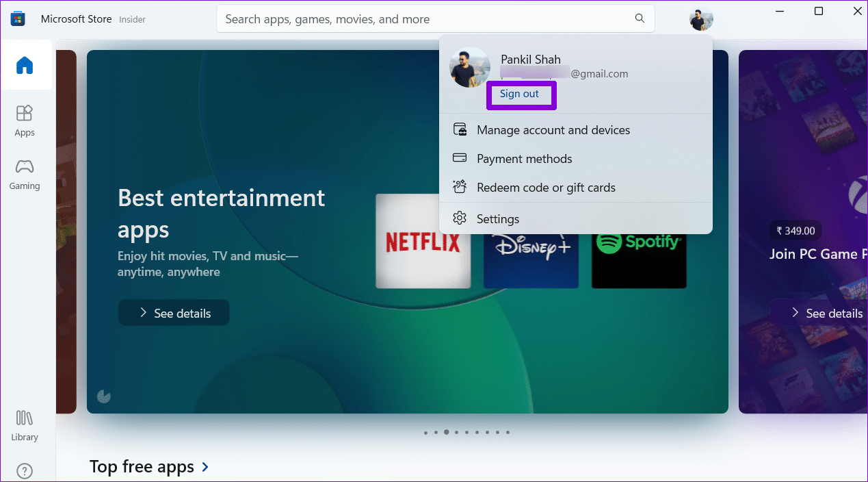Click the ₹ 349.00 price badge

[x=795, y=231]
